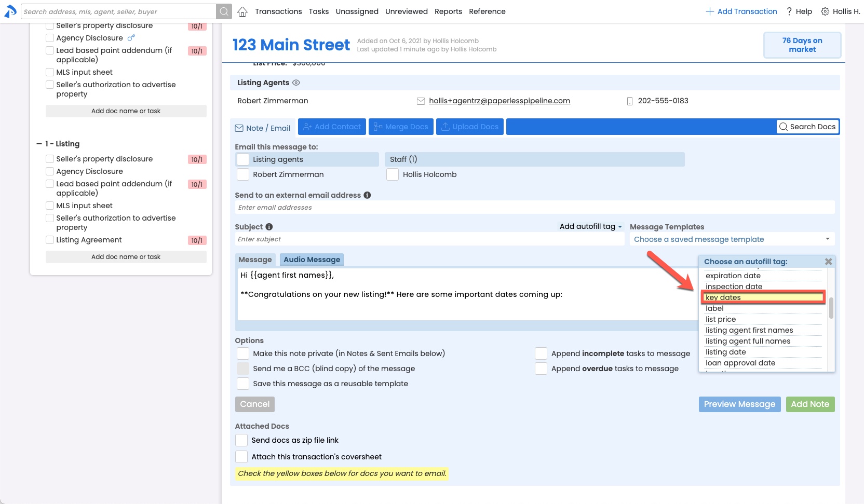Check MLS input sheet under 1 - Listing

click(x=50, y=206)
